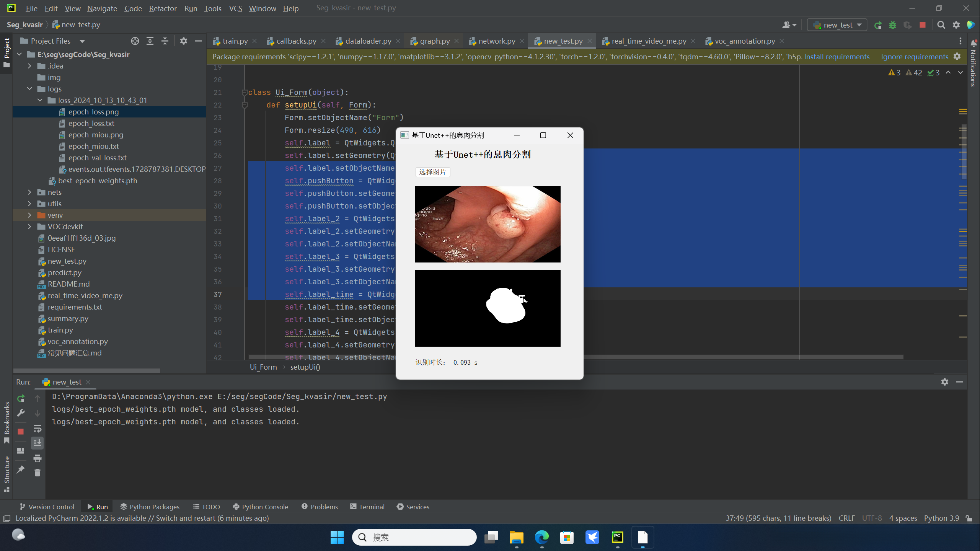Click the locate-file crosshair icon in Project panel
Image resolution: width=980 pixels, height=551 pixels.
coord(135,41)
